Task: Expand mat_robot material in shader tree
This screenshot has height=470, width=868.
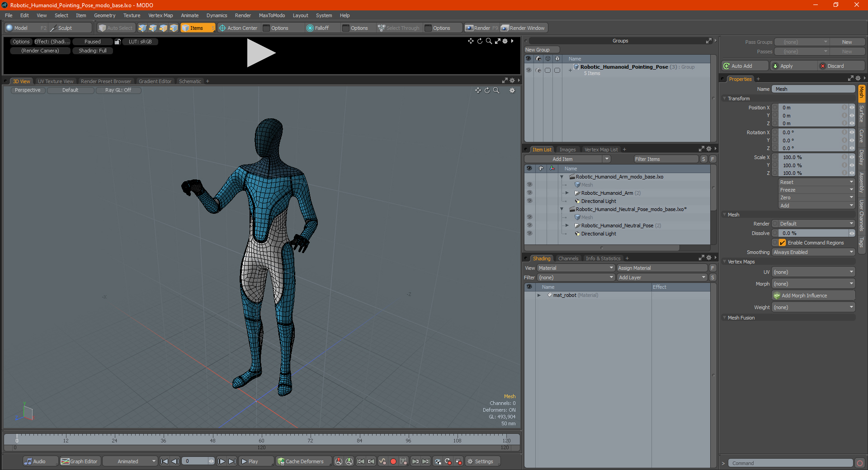Action: [539, 295]
